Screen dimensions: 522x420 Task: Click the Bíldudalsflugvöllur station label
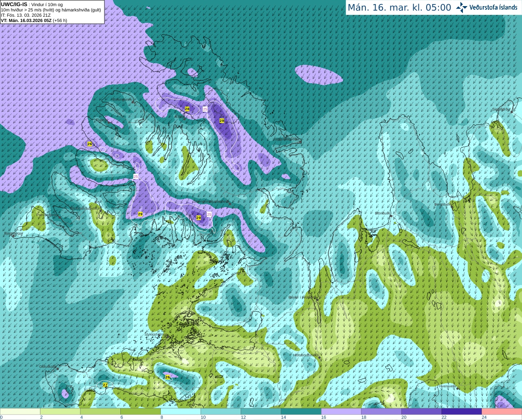click(85, 208)
